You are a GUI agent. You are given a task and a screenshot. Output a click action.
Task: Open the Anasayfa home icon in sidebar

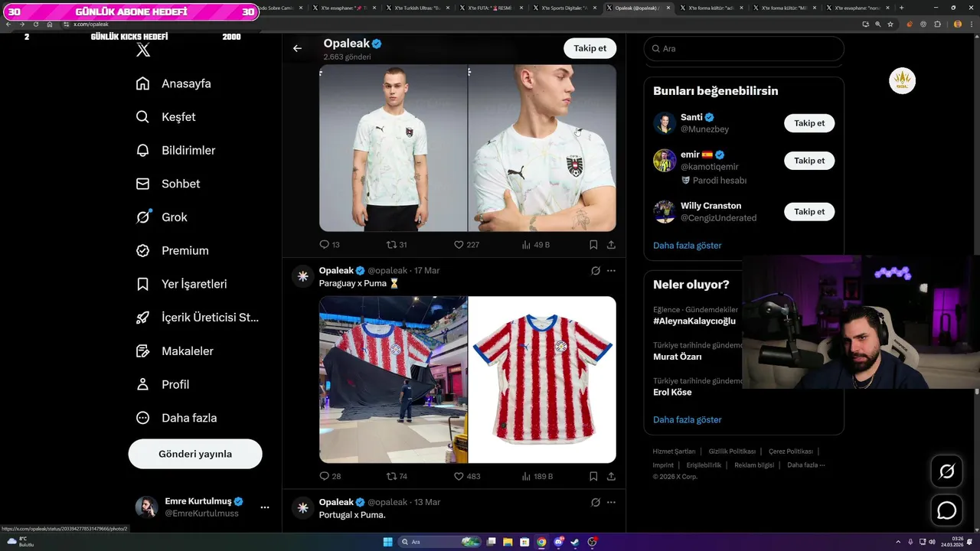(142, 83)
